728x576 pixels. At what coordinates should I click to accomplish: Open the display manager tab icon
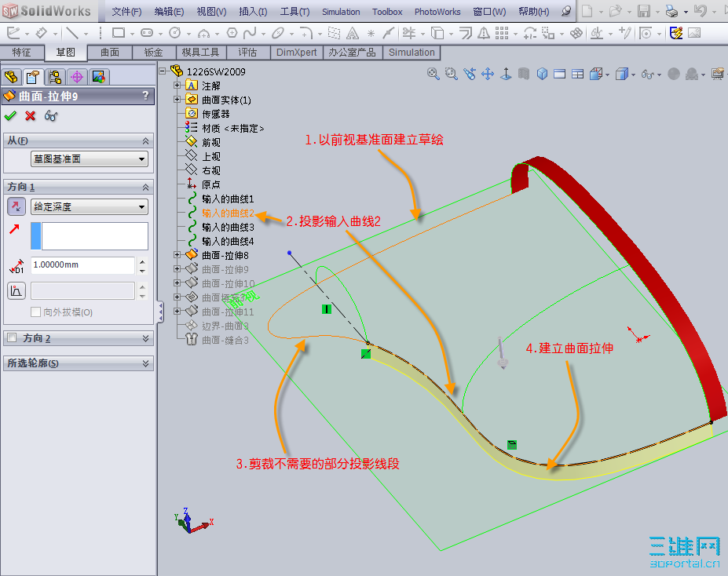pyautogui.click(x=98, y=77)
